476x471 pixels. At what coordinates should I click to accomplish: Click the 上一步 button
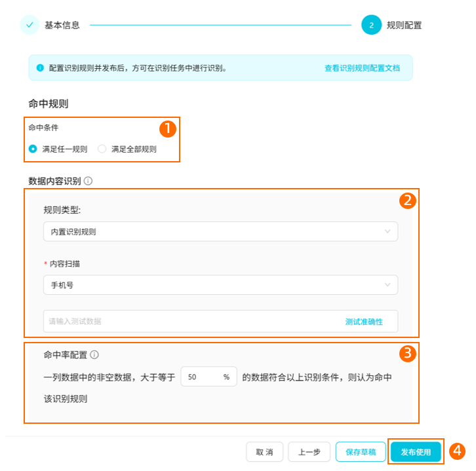tap(309, 452)
